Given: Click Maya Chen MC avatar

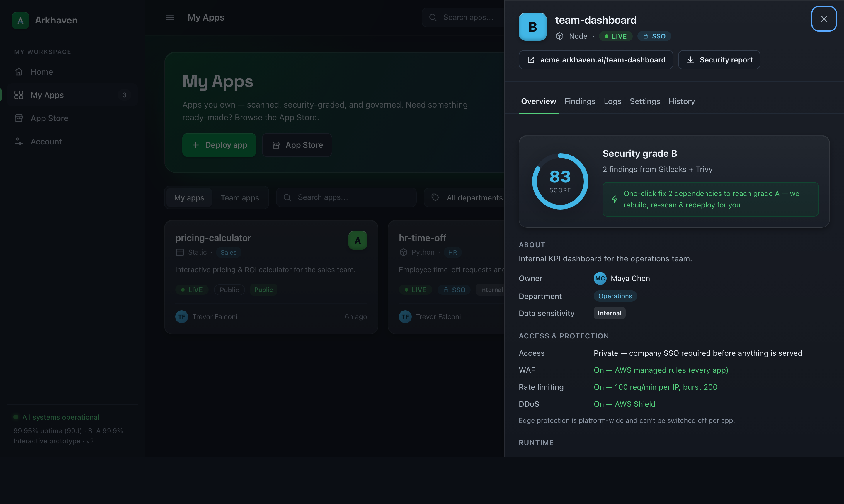Looking at the screenshot, I should pos(600,278).
